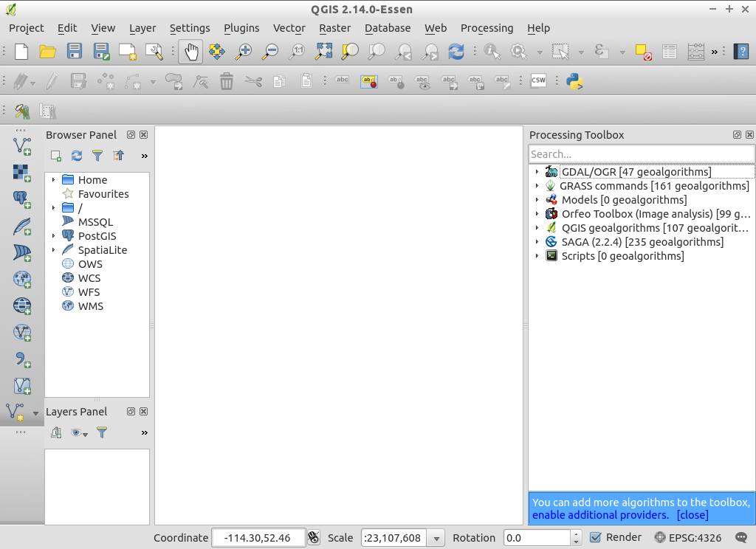
Task: Open the Layer menu
Action: (142, 28)
